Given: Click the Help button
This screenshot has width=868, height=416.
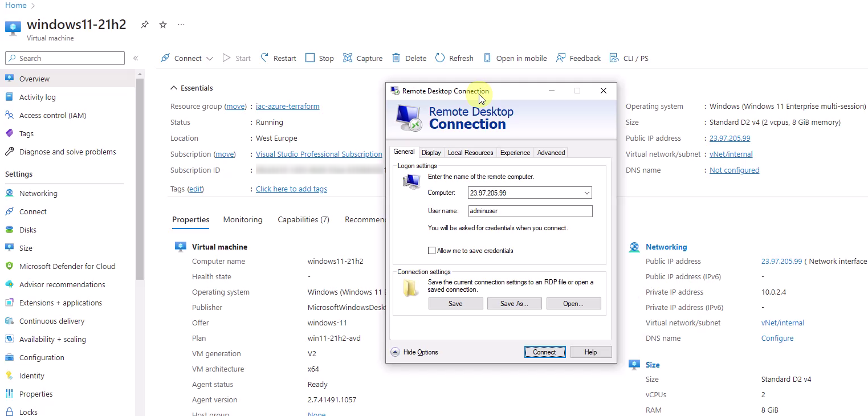Looking at the screenshot, I should tap(590, 352).
